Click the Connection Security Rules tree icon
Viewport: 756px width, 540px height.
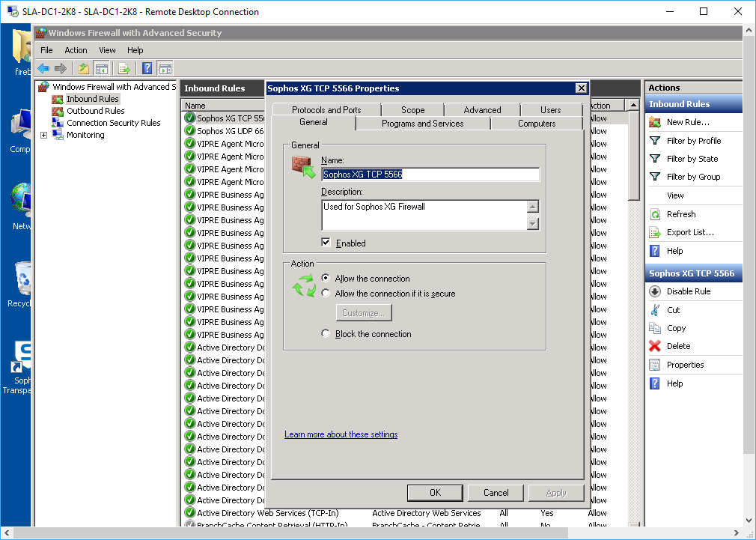[x=58, y=123]
